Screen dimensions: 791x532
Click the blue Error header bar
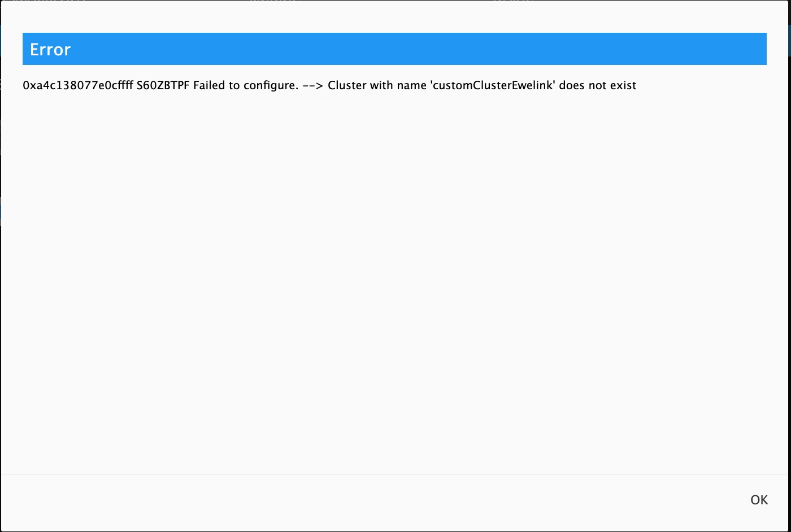coord(395,49)
